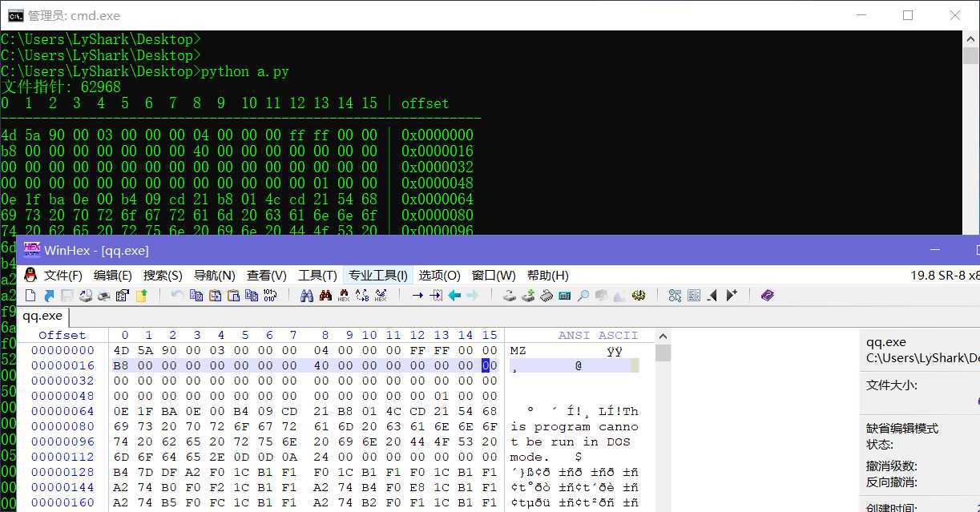Click the black left triangle minus icon
Viewport: 980px width, 512px height.
[712, 296]
